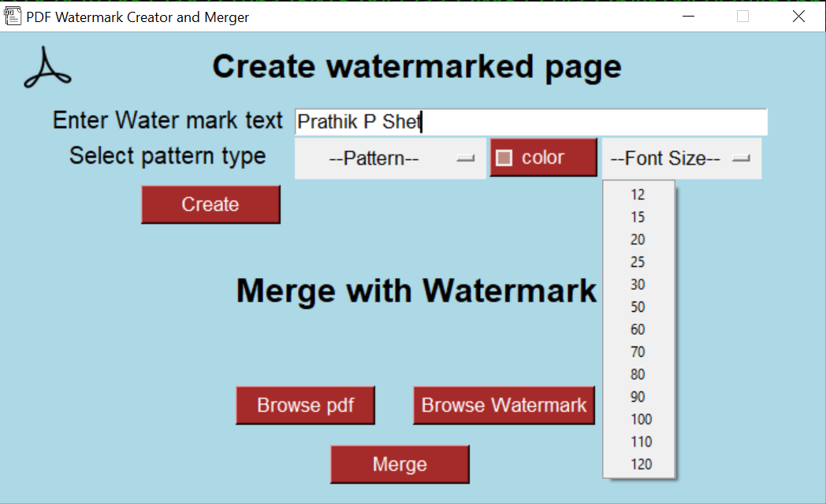826x504 pixels.
Task: Collapse the font size list arrow
Action: (739, 157)
